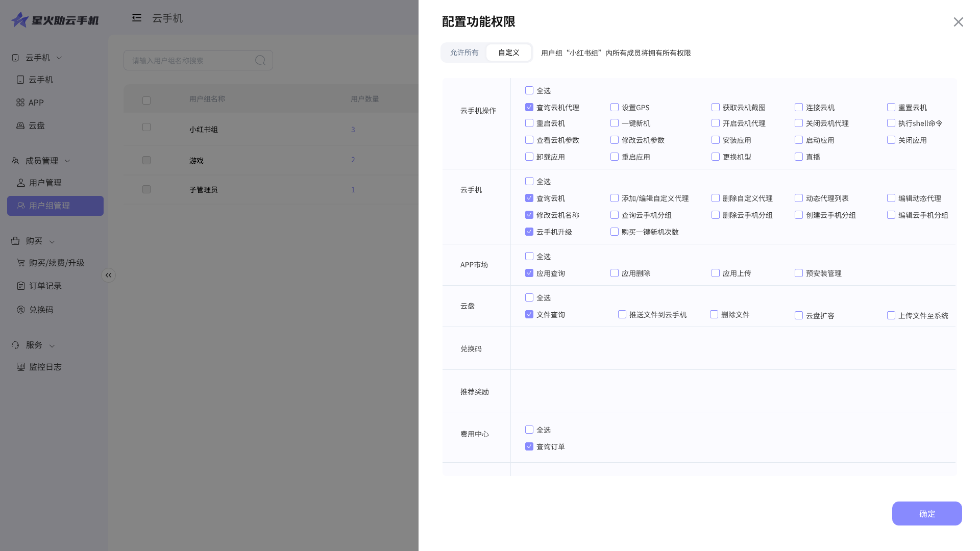Enable the 设置GPS permission checkbox
The width and height of the screenshot is (980, 551).
(615, 107)
